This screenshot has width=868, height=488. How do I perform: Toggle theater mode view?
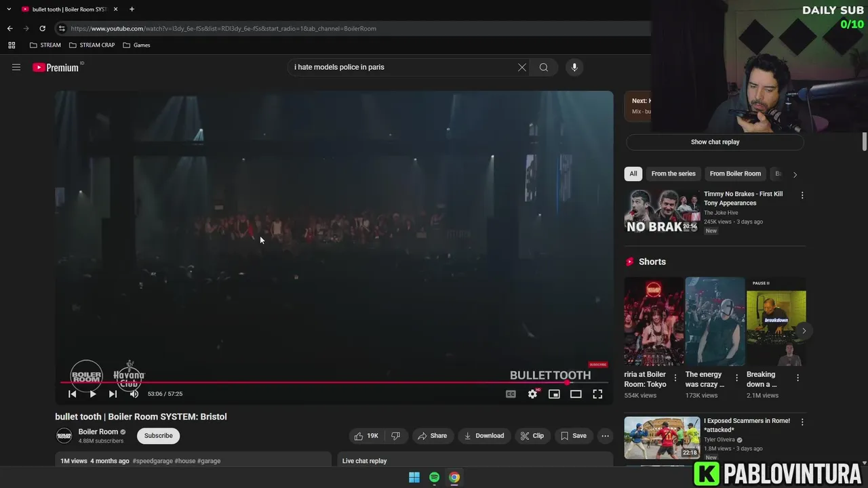[x=576, y=394]
